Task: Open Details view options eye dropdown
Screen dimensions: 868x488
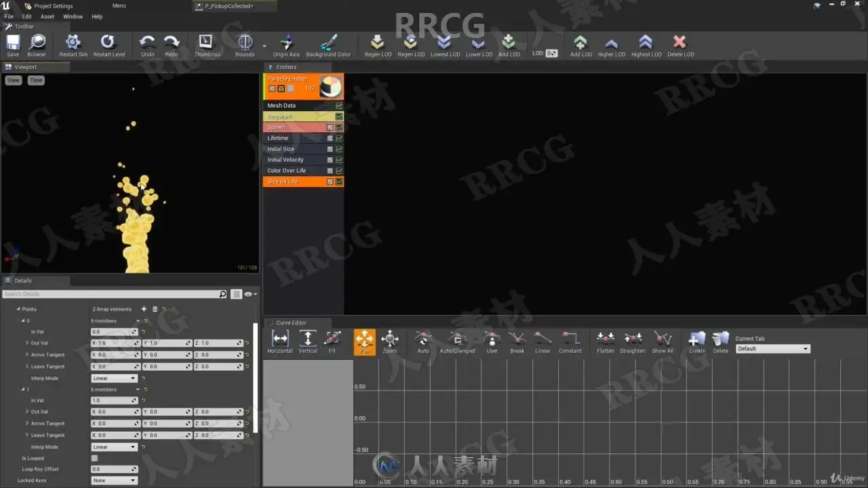Action: pyautogui.click(x=250, y=294)
